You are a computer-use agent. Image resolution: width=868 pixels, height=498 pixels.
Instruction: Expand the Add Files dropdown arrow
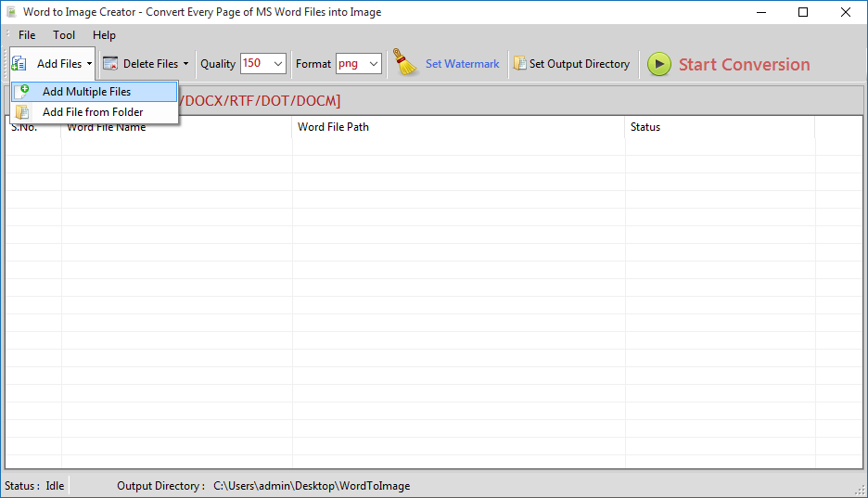click(x=89, y=64)
